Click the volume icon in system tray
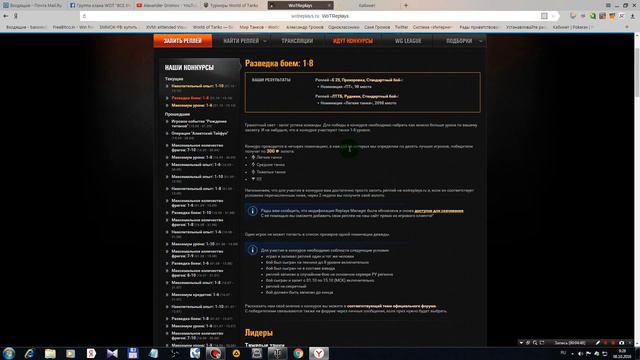Image resolution: width=640 pixels, height=360 pixels. point(580,353)
